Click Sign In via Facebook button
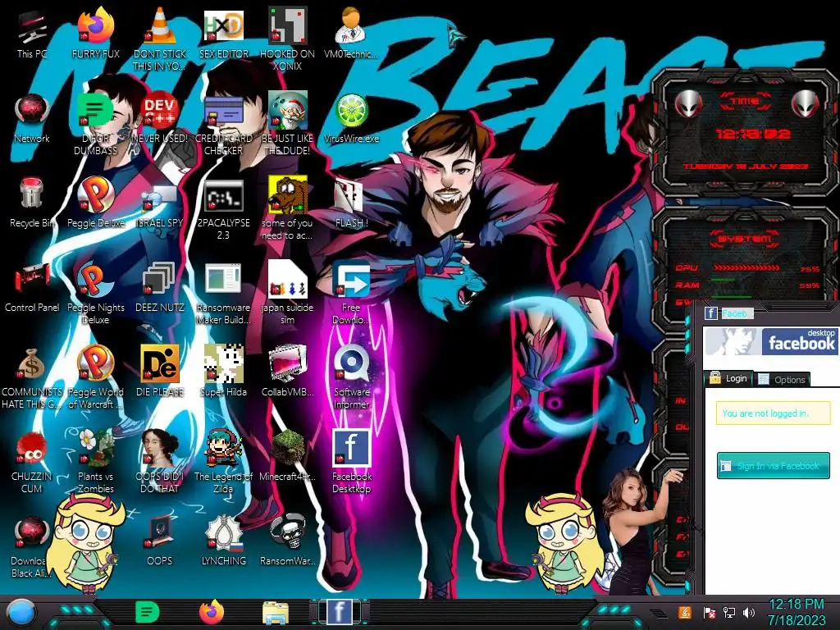 pyautogui.click(x=773, y=466)
